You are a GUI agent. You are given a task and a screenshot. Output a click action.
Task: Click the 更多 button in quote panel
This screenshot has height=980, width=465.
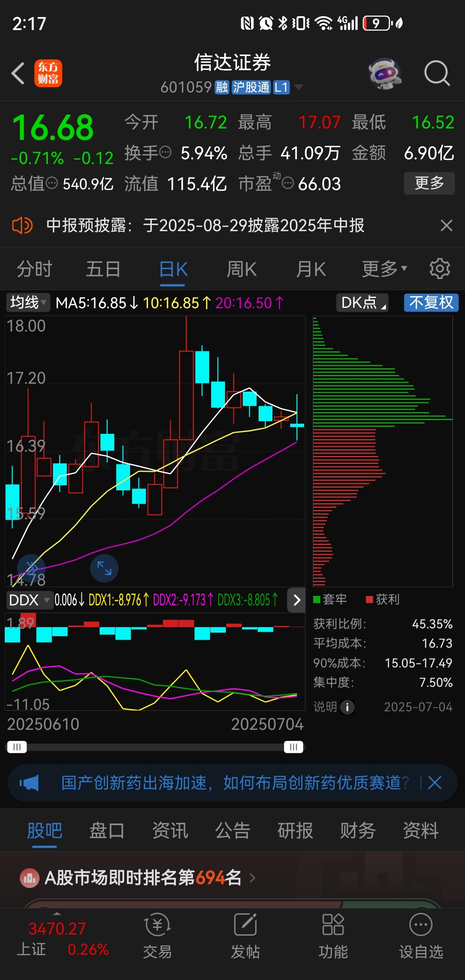pos(429,183)
